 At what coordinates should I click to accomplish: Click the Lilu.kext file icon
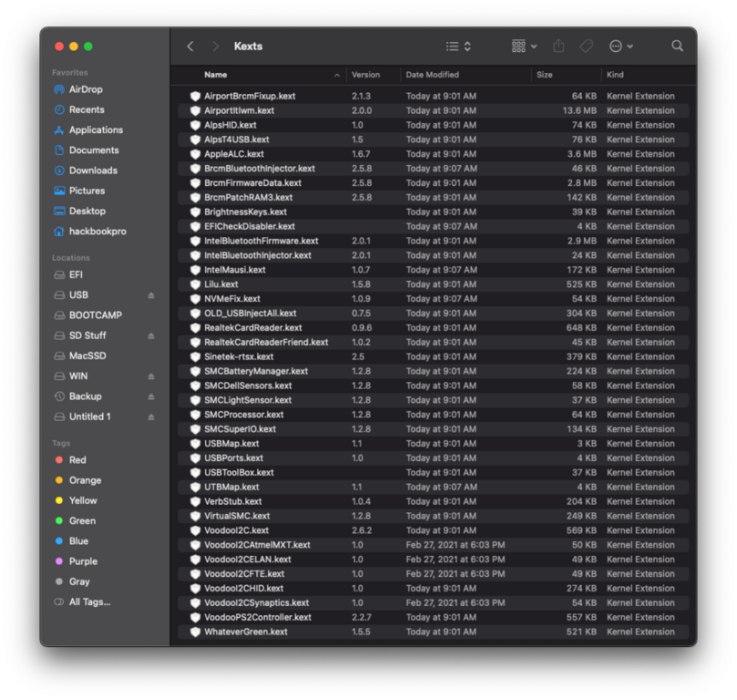pyautogui.click(x=195, y=284)
